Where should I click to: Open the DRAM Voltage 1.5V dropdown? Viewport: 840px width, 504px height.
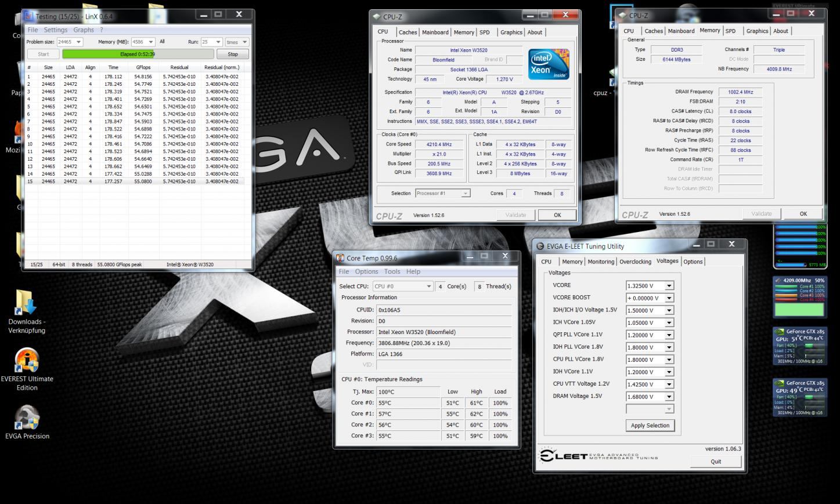pyautogui.click(x=669, y=397)
